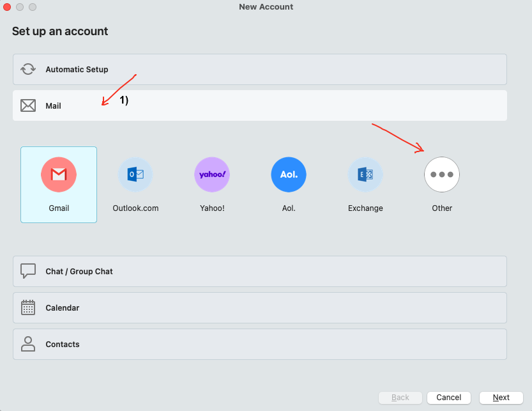Click the Back button
This screenshot has width=532, height=411.
click(400, 398)
